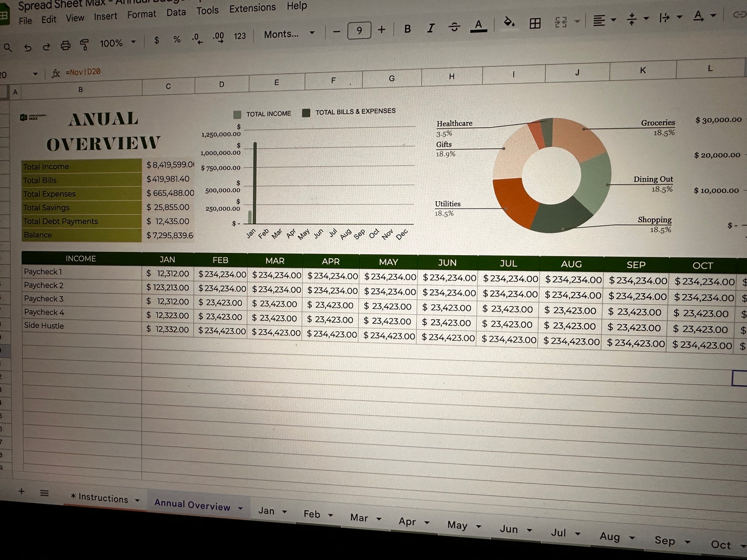Image resolution: width=747 pixels, height=560 pixels.
Task: Open the Monts... font dropdown
Action: tap(289, 34)
